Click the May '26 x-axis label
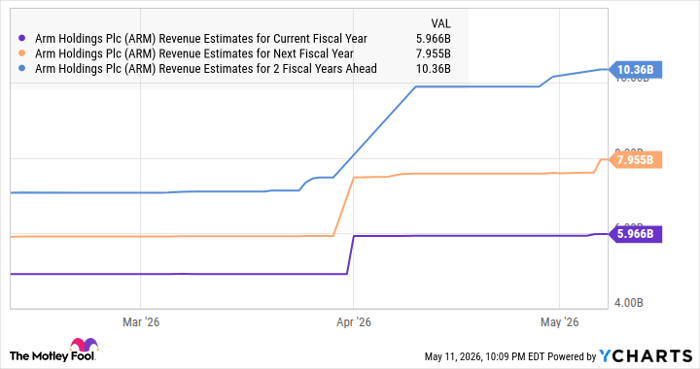Viewport: 700px width, 369px height. click(x=559, y=322)
